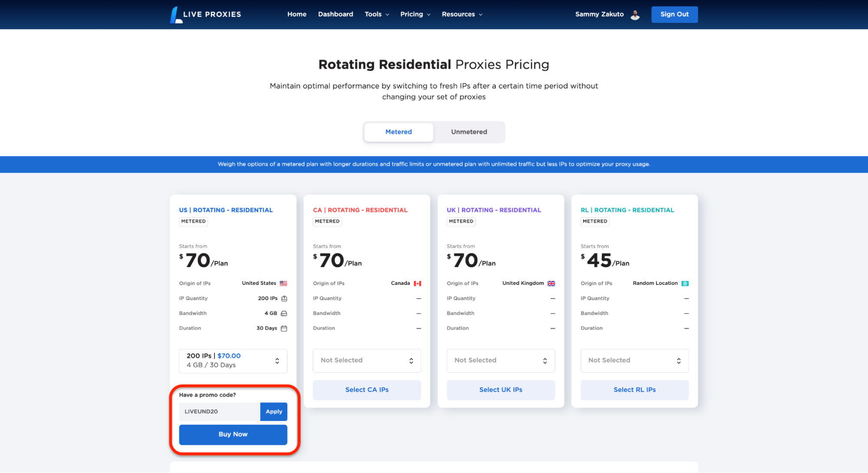Click the user avatar next to Sammy Zakuto
The image size is (868, 473).
pos(635,15)
